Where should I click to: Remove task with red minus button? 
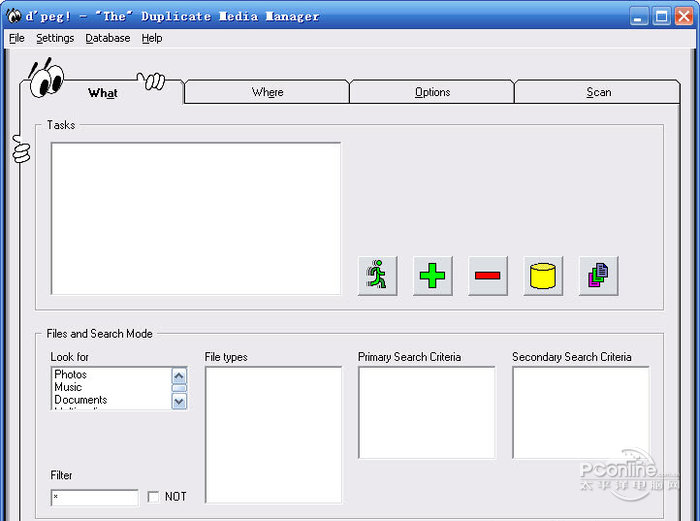pos(488,275)
